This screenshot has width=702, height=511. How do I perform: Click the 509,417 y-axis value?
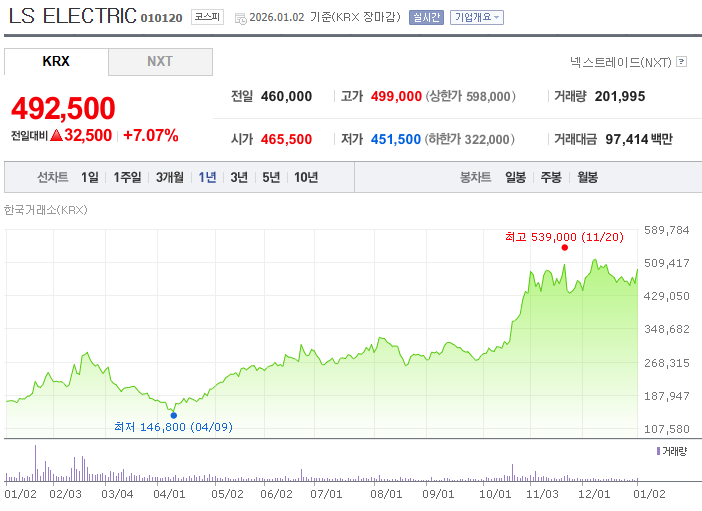(x=667, y=263)
